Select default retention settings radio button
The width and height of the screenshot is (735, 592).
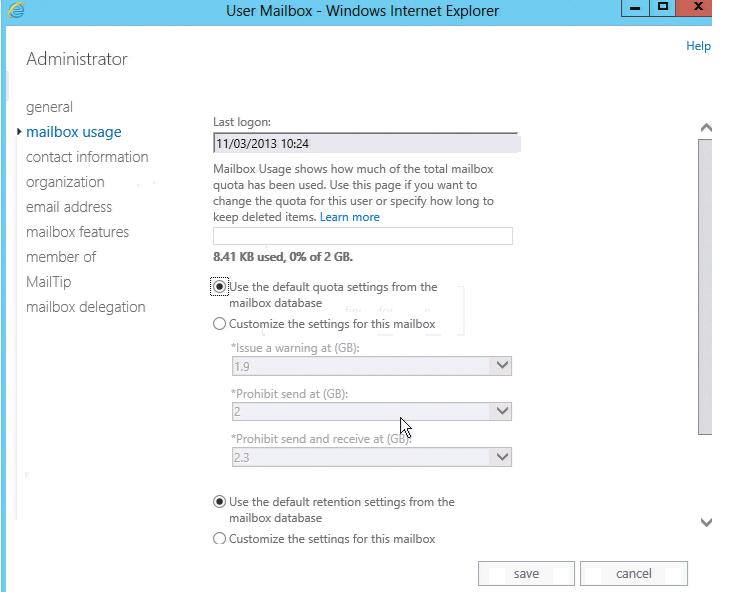click(x=220, y=502)
